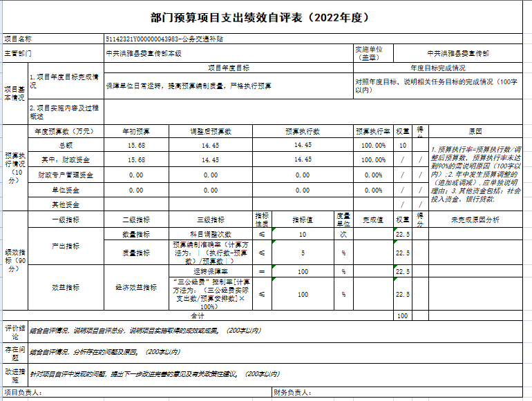Screen dimensions: 532x401
Task: Select the 调整后预算数 column header
Action: click(x=211, y=131)
